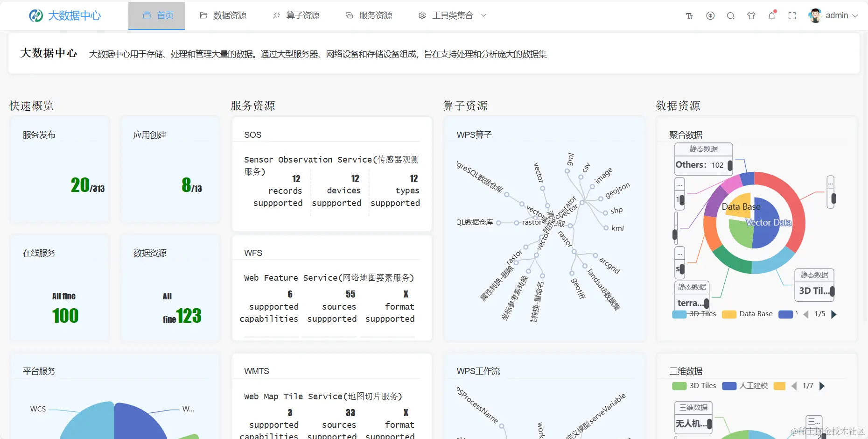Screen dimensions: 868x439
Task: Toggle 3D Tiles legend in 聚合数据 chart
Action: 694,314
